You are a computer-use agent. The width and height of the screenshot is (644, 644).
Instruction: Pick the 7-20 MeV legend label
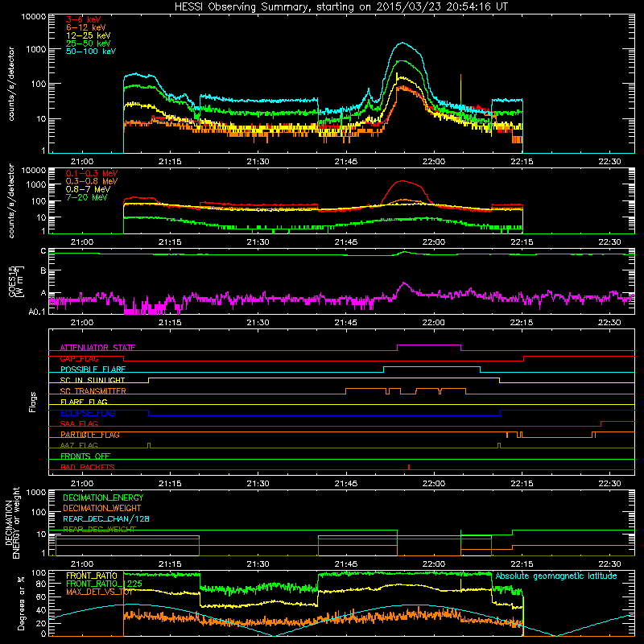[86, 197]
